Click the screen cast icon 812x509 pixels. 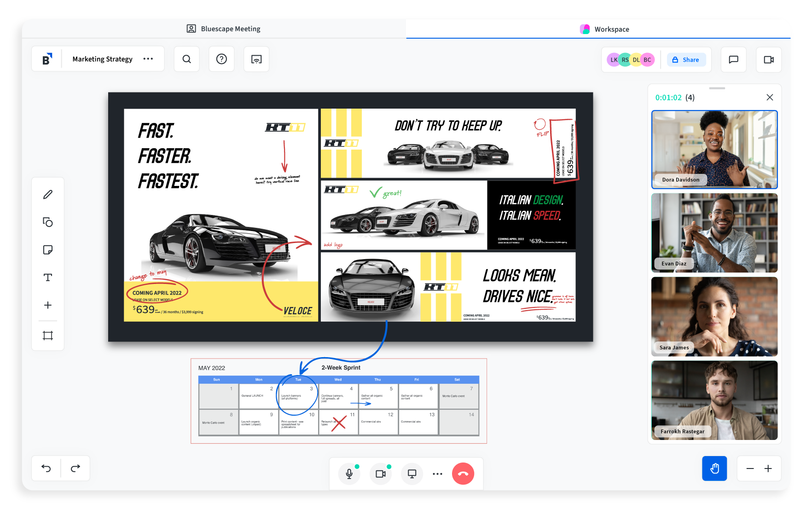[256, 59]
